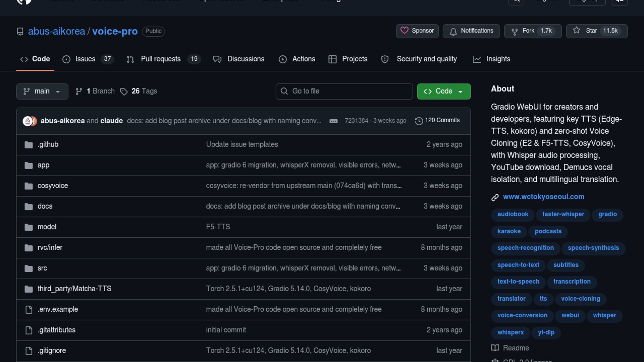Open the Actions tab
Image resolution: width=644 pixels, height=362 pixels.
pyautogui.click(x=297, y=59)
